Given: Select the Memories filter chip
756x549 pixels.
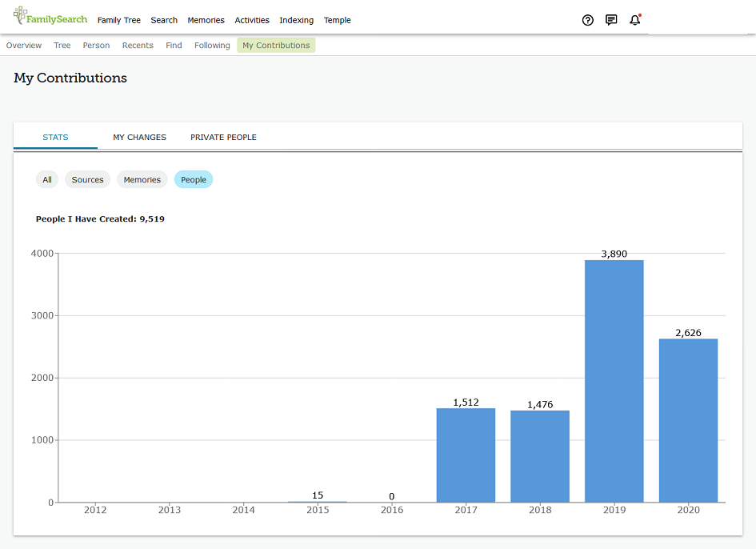Looking at the screenshot, I should [x=142, y=179].
